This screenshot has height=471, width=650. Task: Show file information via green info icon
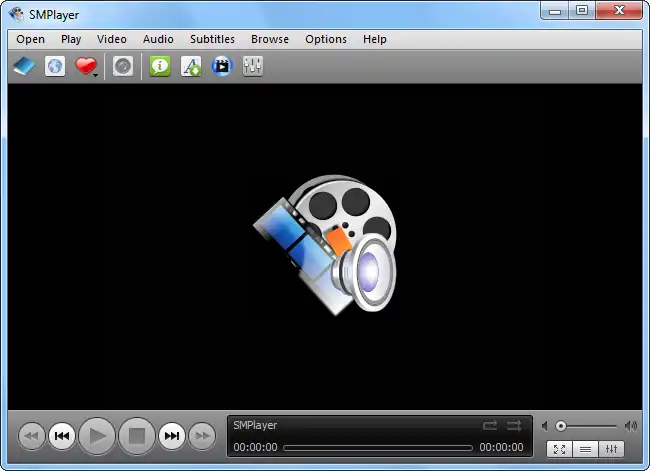160,66
